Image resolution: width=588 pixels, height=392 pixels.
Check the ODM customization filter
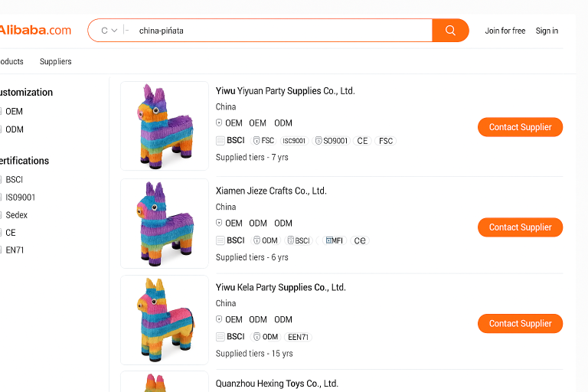1,129
